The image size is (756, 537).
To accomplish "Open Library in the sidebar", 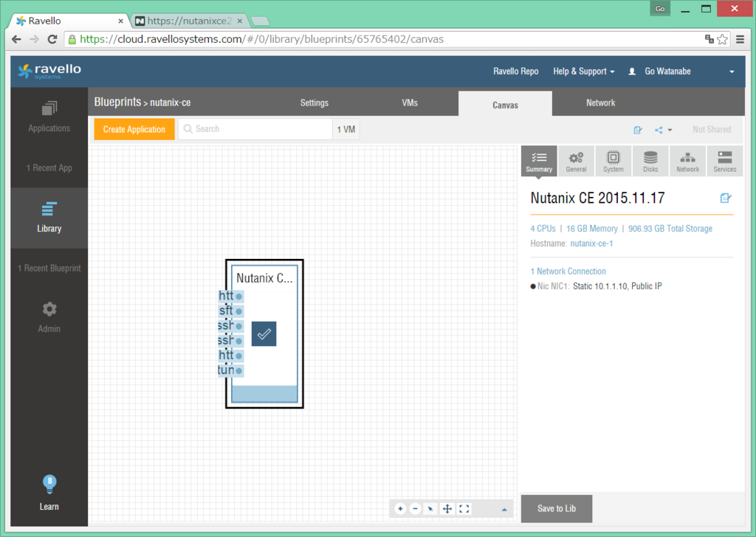I will coord(49,218).
